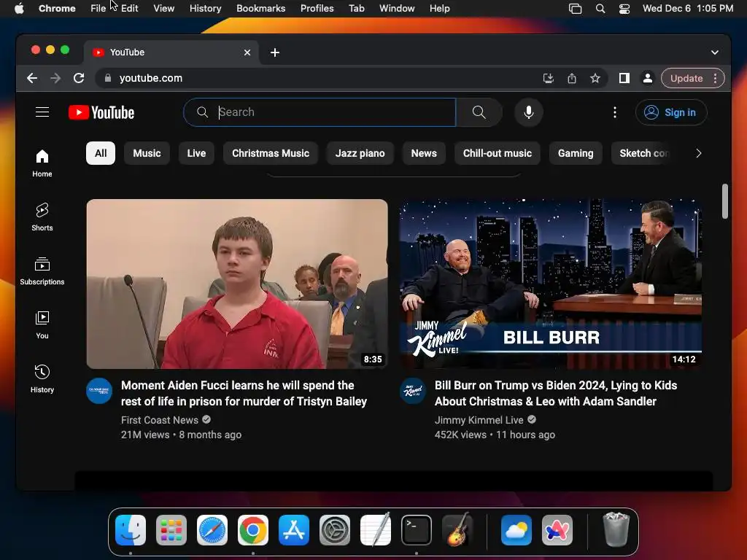
Task: Start voice search with microphone icon
Action: tap(528, 112)
